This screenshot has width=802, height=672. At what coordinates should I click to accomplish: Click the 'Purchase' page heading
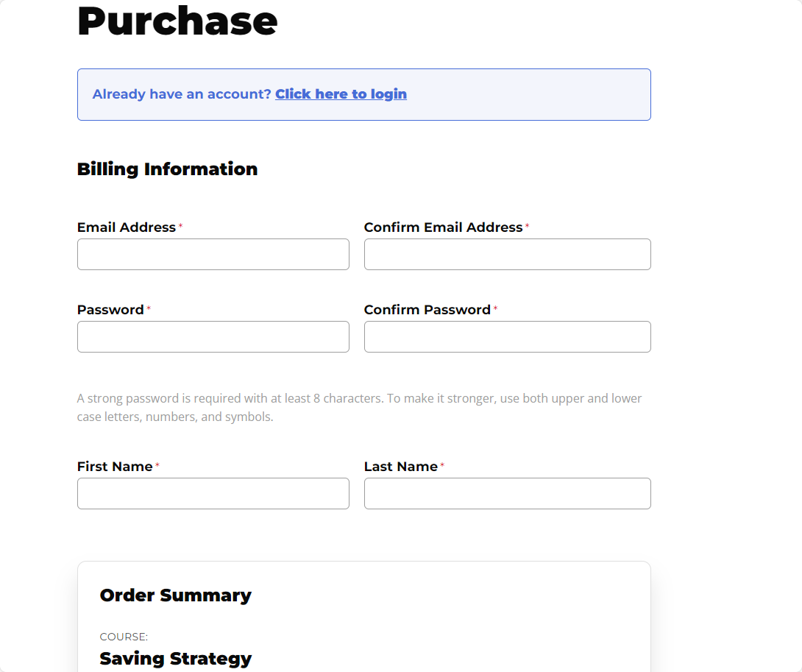click(177, 21)
